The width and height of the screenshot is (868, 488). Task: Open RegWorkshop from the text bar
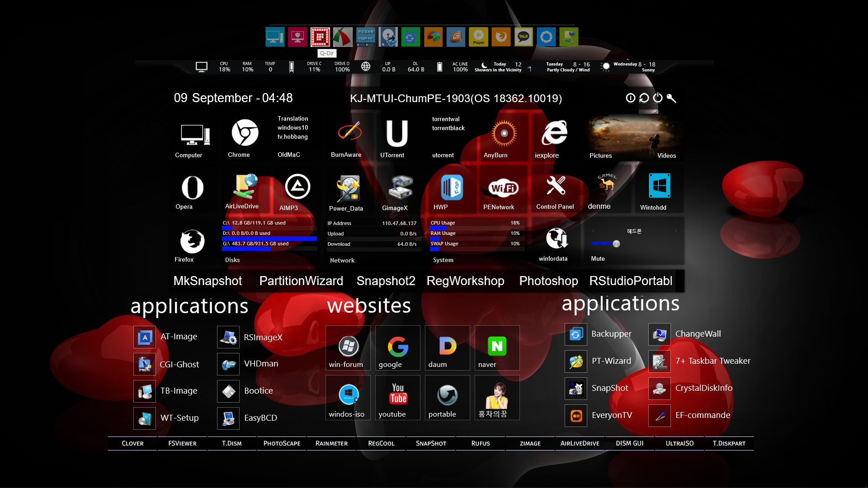pos(465,281)
